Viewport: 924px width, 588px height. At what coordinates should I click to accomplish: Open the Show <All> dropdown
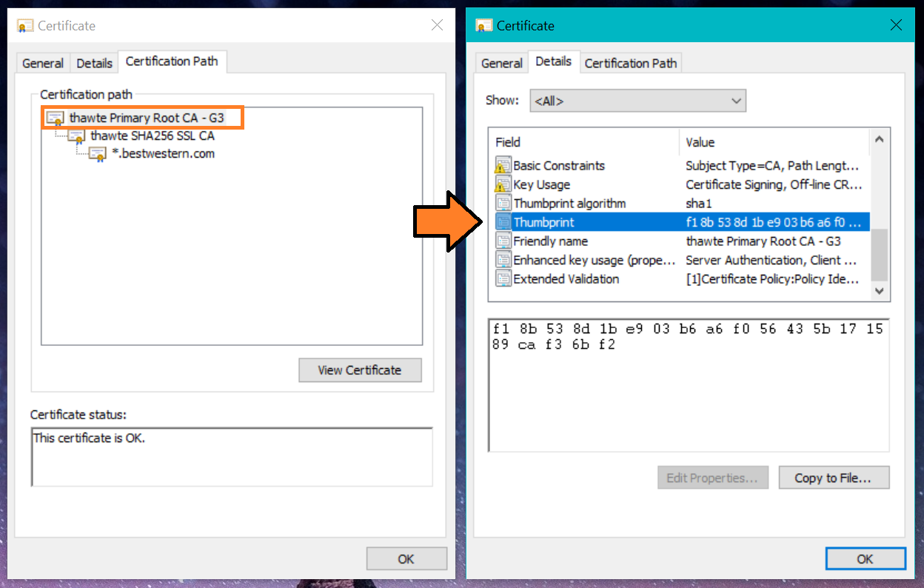point(637,101)
